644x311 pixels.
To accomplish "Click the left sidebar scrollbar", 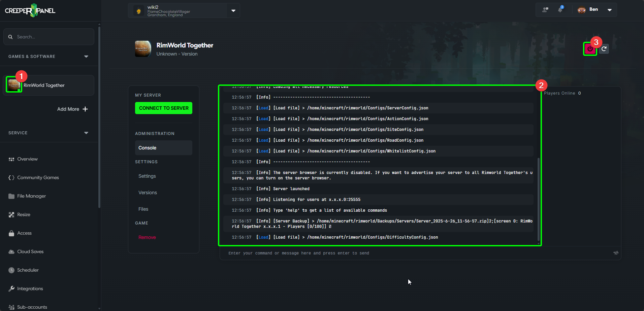I will point(99,118).
